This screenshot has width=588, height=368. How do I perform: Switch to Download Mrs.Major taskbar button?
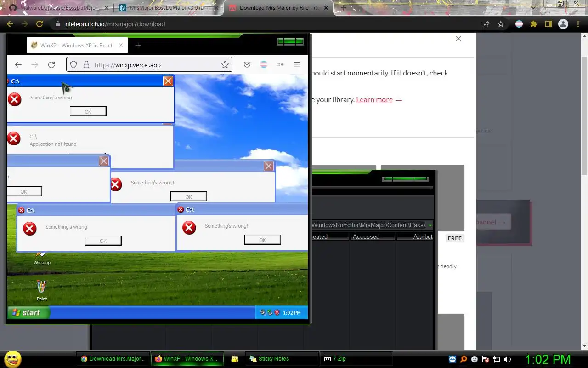point(113,359)
